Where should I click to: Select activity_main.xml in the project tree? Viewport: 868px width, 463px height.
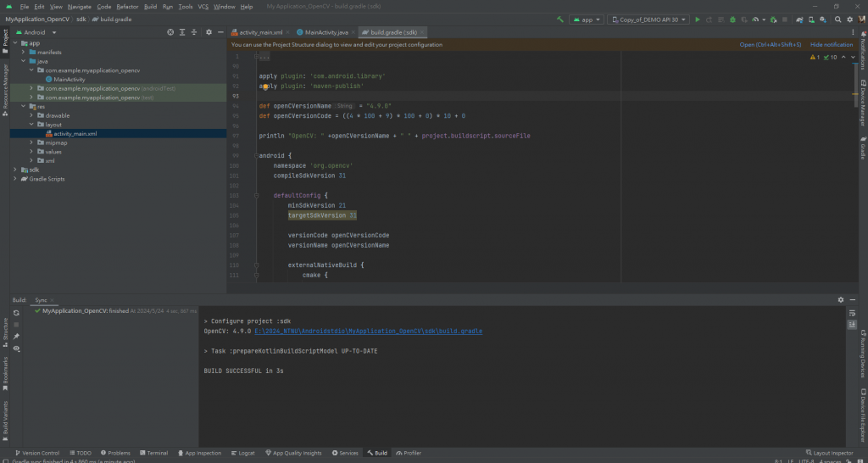(x=75, y=133)
